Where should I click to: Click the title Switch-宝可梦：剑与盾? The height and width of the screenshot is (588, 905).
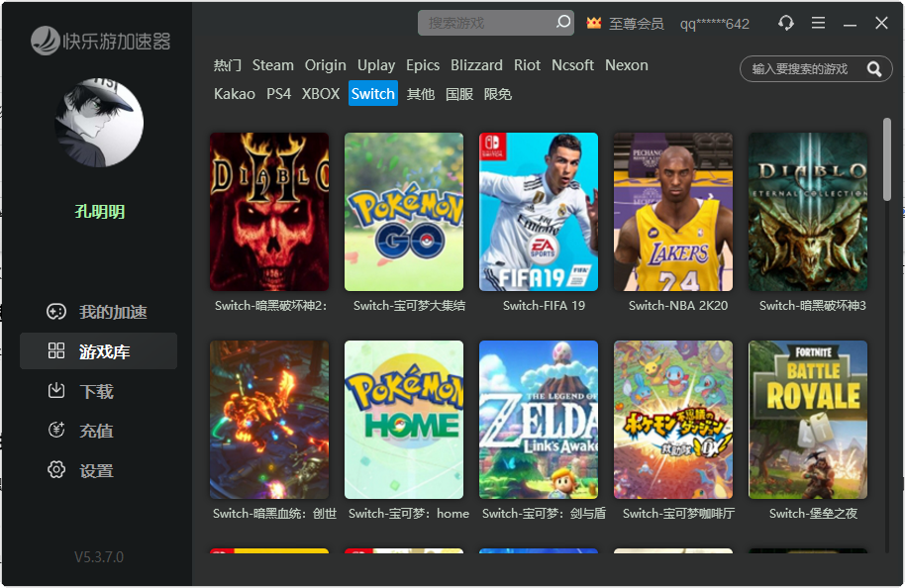(x=544, y=514)
